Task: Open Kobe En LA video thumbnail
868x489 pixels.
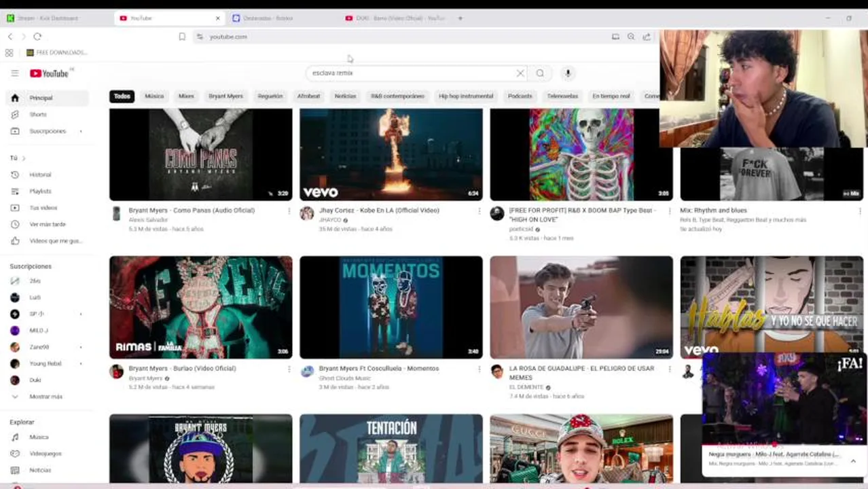Action: (391, 154)
